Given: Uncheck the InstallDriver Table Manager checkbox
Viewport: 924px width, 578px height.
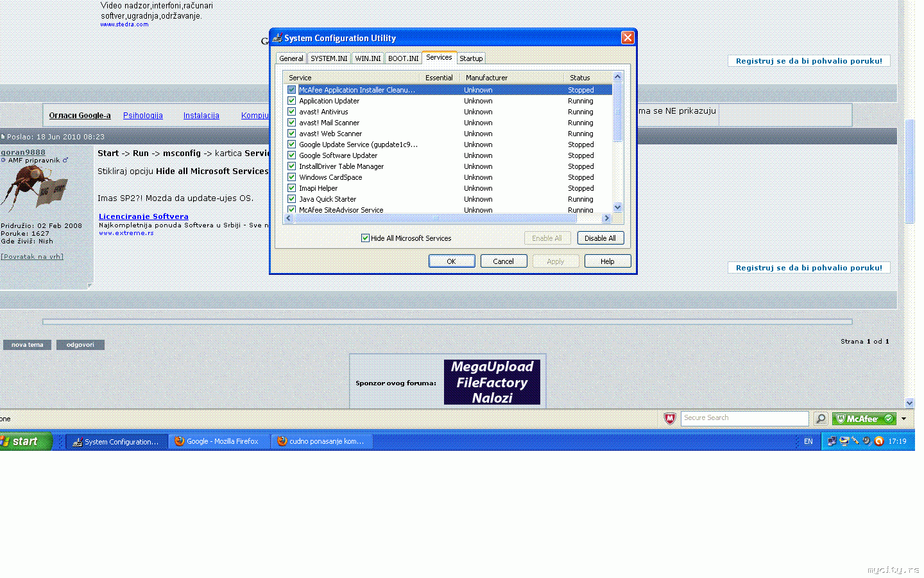Looking at the screenshot, I should [292, 166].
